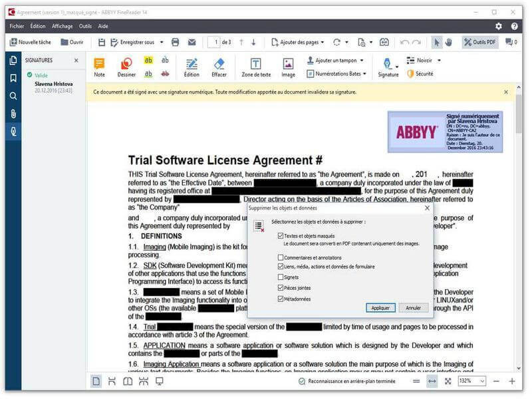Click the print icon
532x399 pixels.
[175, 42]
